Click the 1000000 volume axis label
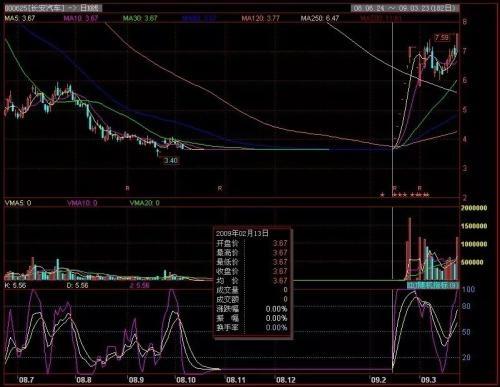This screenshot has height=387, width=500. point(474,244)
